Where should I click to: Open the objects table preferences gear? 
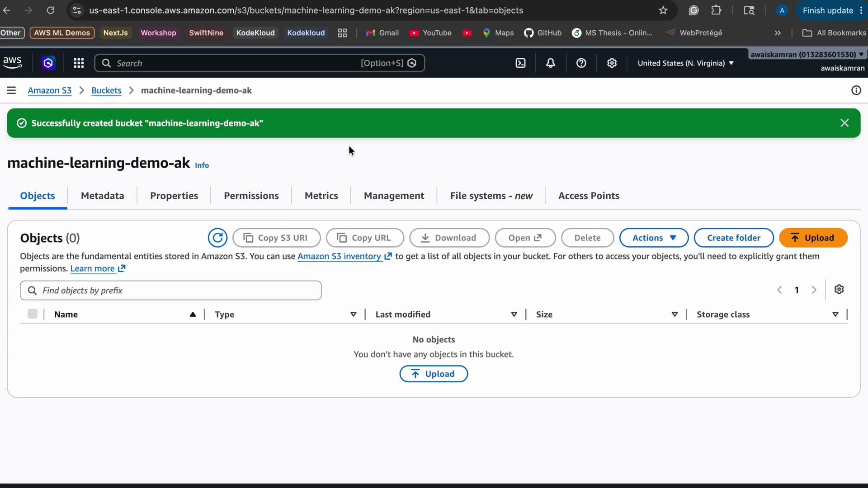(x=839, y=289)
